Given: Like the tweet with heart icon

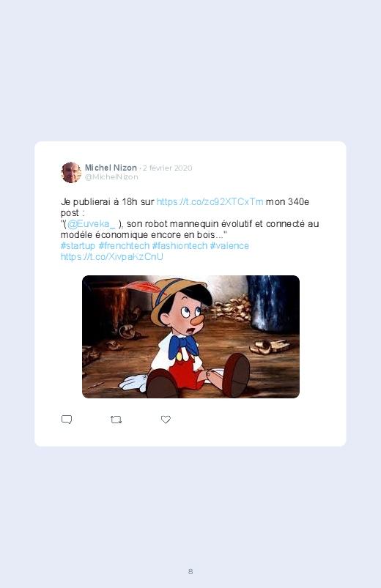Looking at the screenshot, I should click(166, 420).
